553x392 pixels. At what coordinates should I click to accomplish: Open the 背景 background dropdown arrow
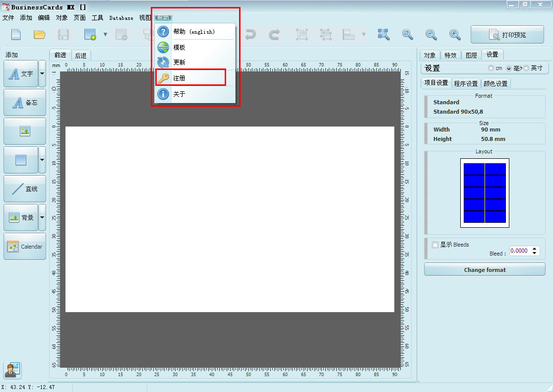click(42, 218)
